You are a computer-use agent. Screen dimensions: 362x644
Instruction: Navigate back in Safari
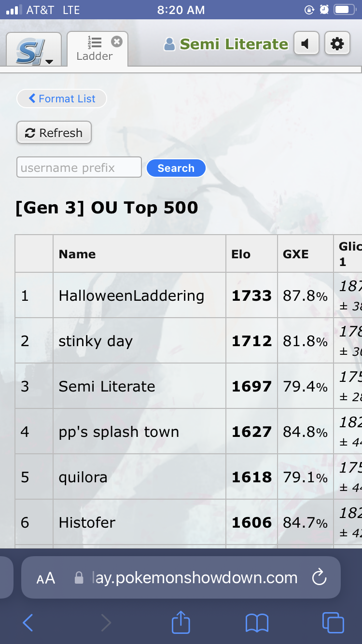point(28,623)
